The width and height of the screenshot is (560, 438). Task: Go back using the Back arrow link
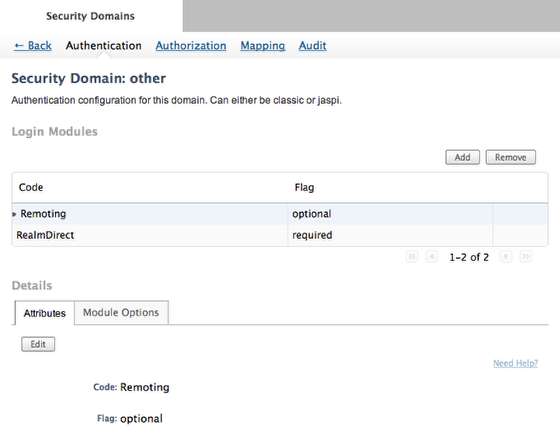(32, 46)
